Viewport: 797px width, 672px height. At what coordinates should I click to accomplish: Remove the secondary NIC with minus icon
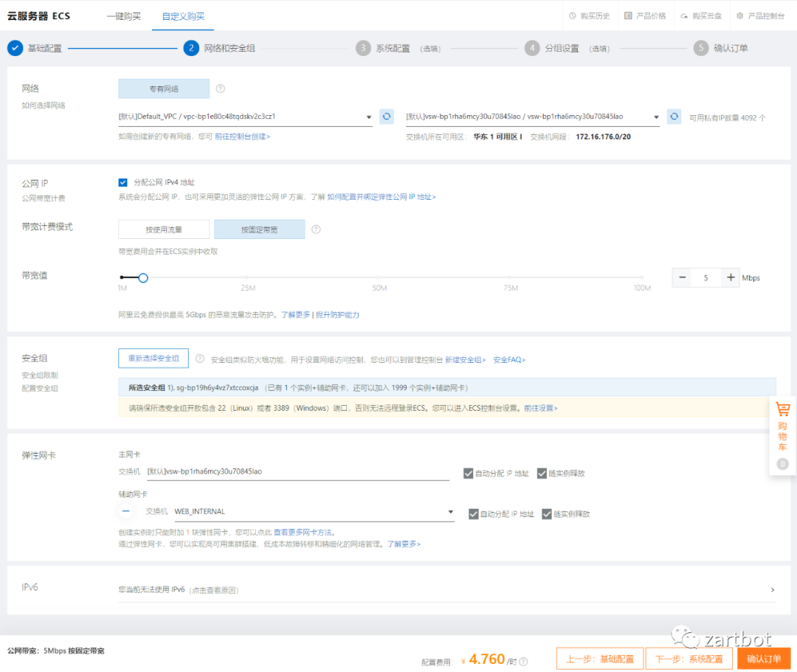pos(126,511)
